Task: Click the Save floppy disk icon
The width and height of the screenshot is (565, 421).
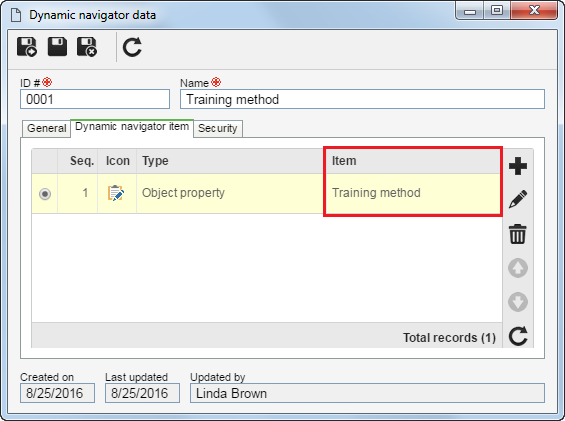Action: (57, 46)
